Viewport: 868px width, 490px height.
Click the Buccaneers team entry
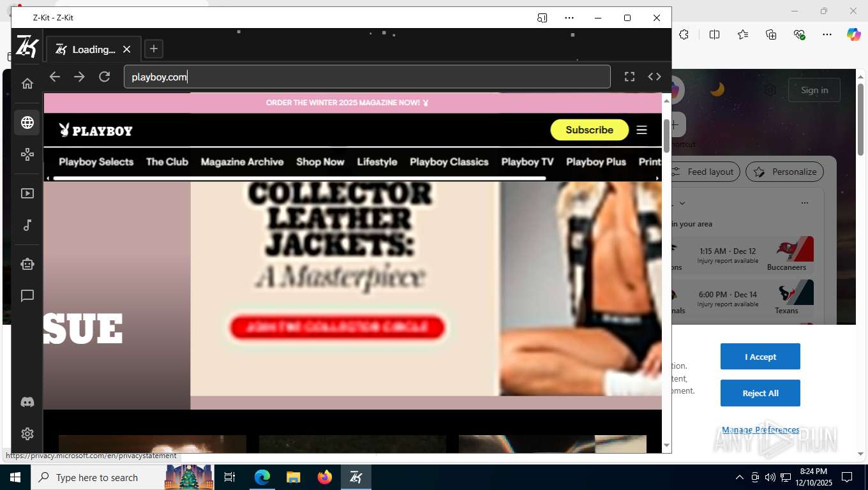pos(789,255)
